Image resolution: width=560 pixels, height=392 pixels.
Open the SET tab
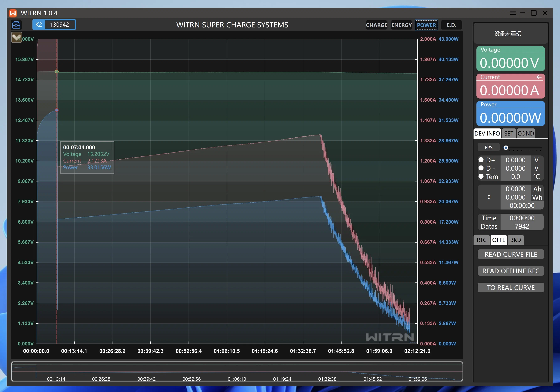pyautogui.click(x=508, y=133)
